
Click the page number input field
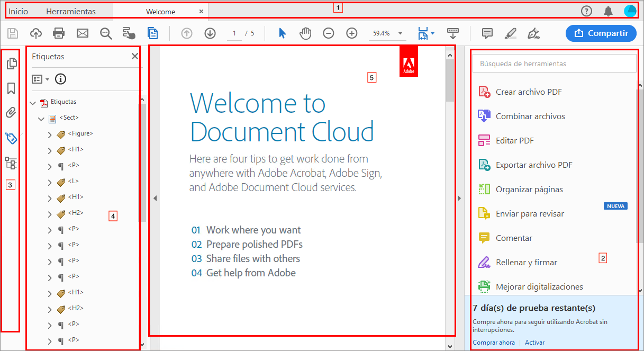point(234,33)
